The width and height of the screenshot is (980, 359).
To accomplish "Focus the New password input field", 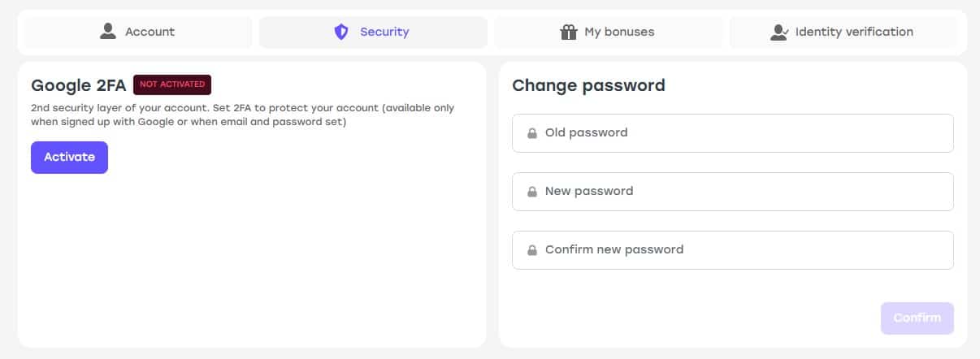I will tap(733, 192).
